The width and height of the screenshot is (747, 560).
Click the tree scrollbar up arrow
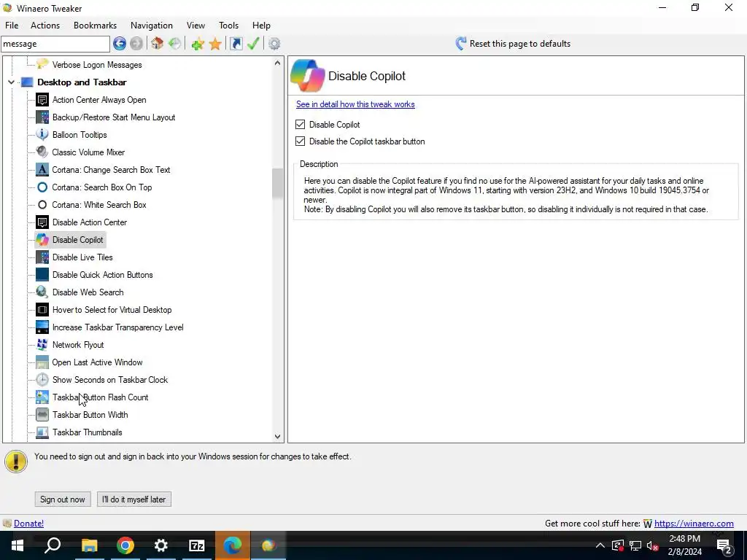coord(277,63)
